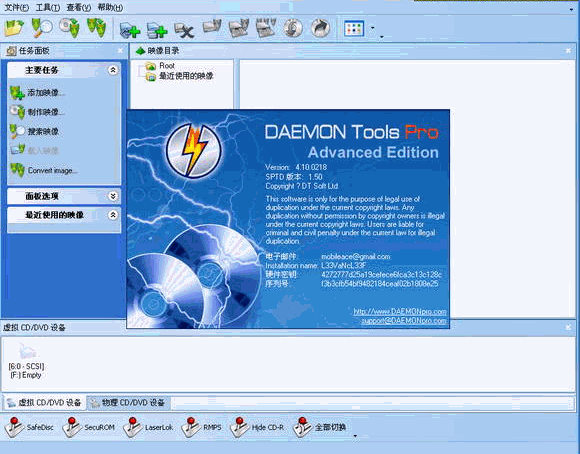Click the unmount all drives icon
The height and width of the screenshot is (454, 580).
[x=266, y=28]
